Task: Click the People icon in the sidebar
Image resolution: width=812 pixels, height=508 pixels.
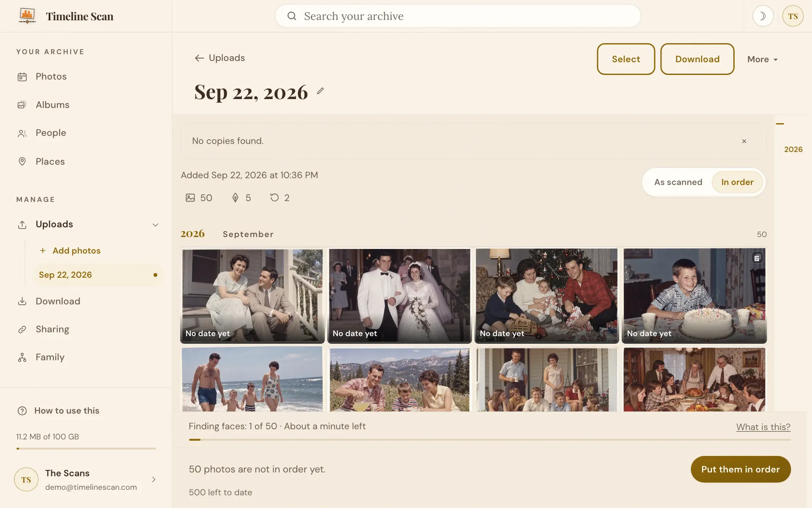Action: click(22, 133)
